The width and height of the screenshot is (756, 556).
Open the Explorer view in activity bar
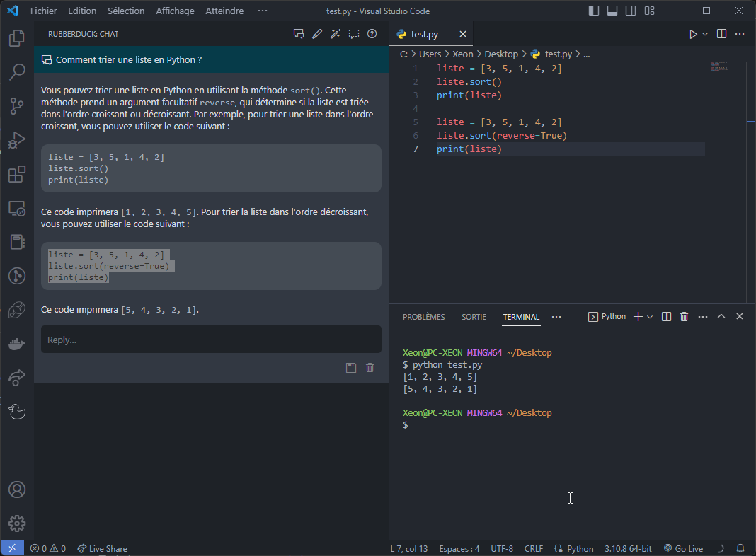coord(17,38)
